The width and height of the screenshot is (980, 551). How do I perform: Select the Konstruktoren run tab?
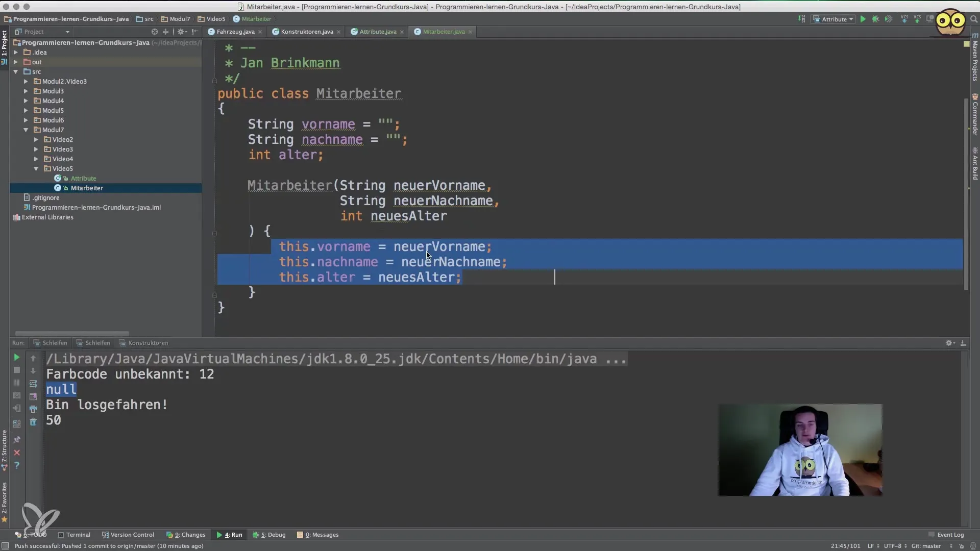143,343
